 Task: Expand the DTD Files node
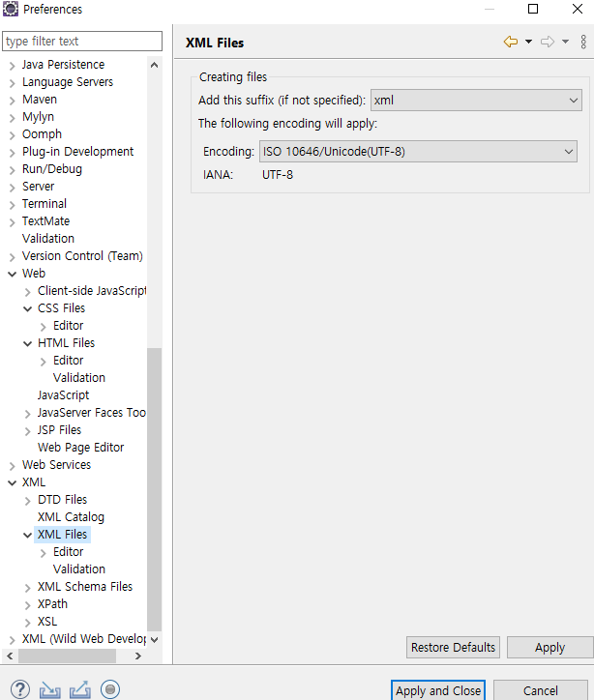pyautogui.click(x=28, y=501)
